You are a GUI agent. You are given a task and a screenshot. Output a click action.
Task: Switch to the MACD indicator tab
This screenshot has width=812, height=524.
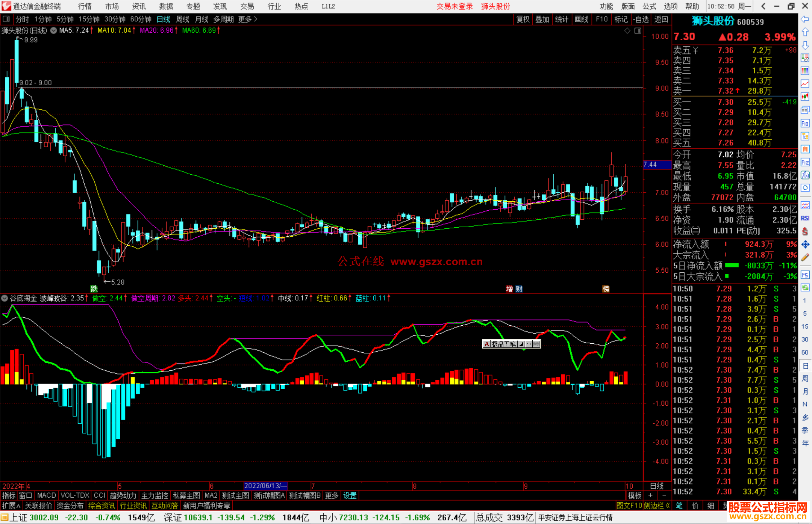pyautogui.click(x=47, y=495)
